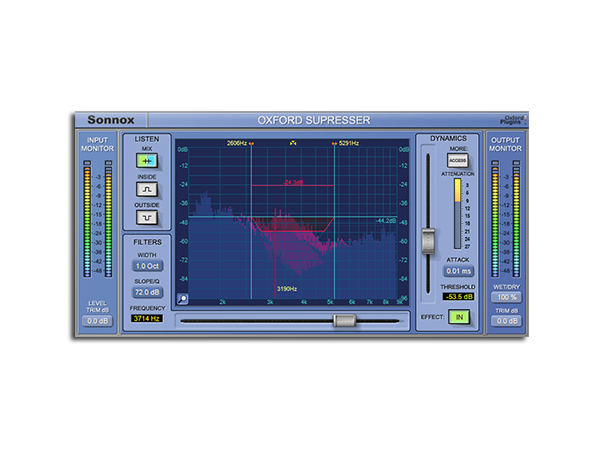Click the Frequency 3714 Hz field

pos(147,318)
